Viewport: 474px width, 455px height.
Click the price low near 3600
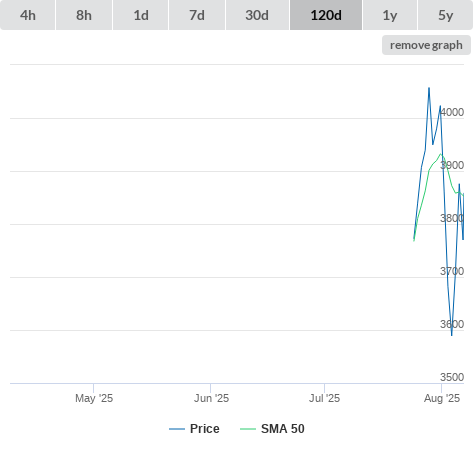click(x=452, y=335)
